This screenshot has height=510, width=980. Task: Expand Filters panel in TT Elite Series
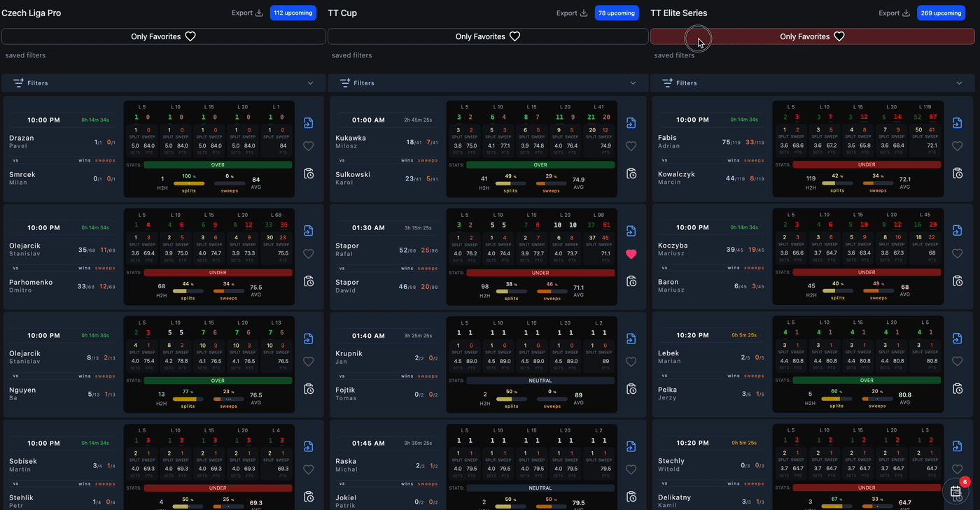[812, 83]
